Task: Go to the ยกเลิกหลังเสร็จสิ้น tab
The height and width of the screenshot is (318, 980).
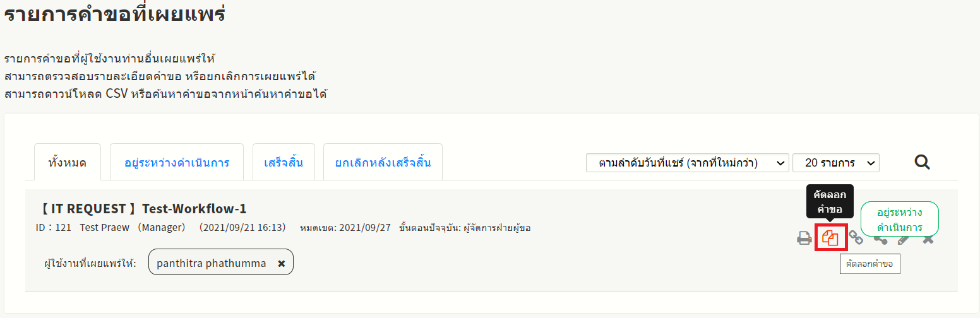Action: pyautogui.click(x=383, y=163)
